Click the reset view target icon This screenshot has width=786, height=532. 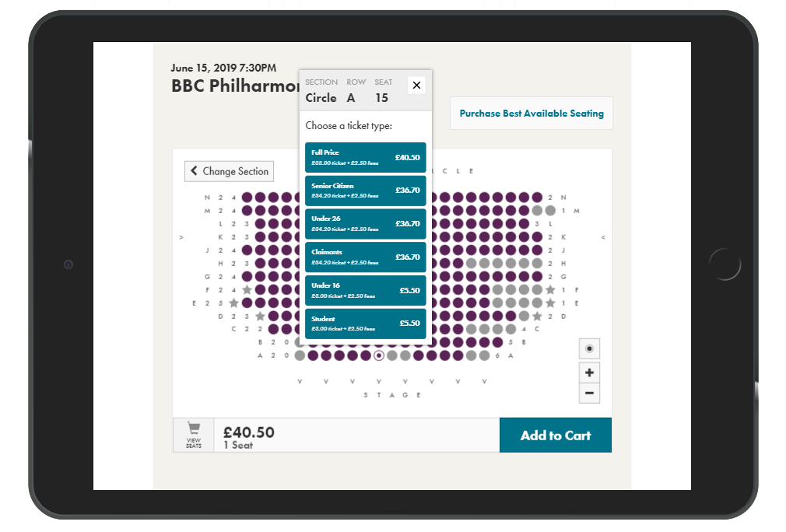[589, 348]
